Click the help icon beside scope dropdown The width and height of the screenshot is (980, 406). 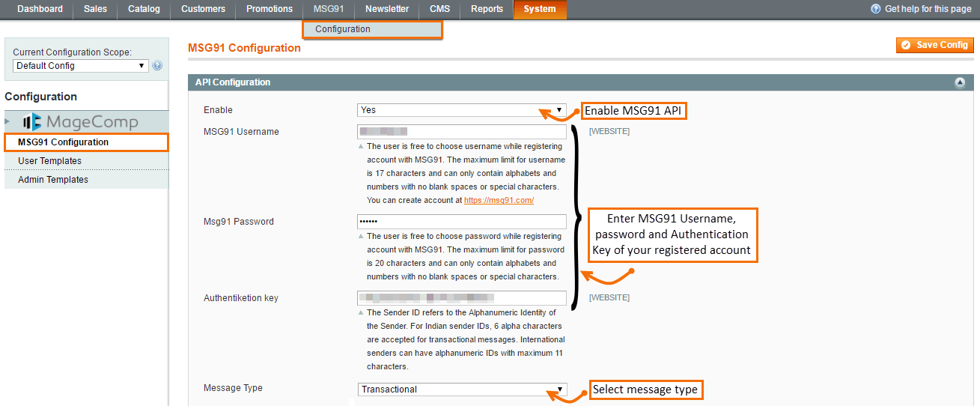tap(157, 66)
